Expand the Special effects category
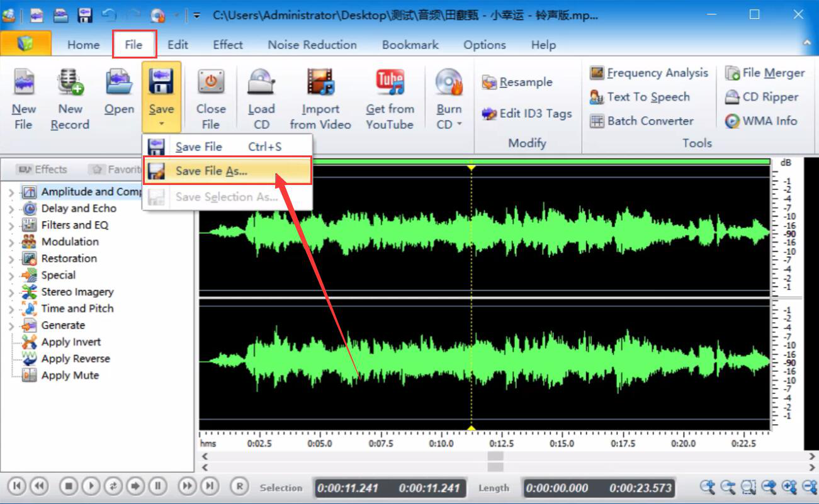This screenshot has height=504, width=819. tap(11, 276)
